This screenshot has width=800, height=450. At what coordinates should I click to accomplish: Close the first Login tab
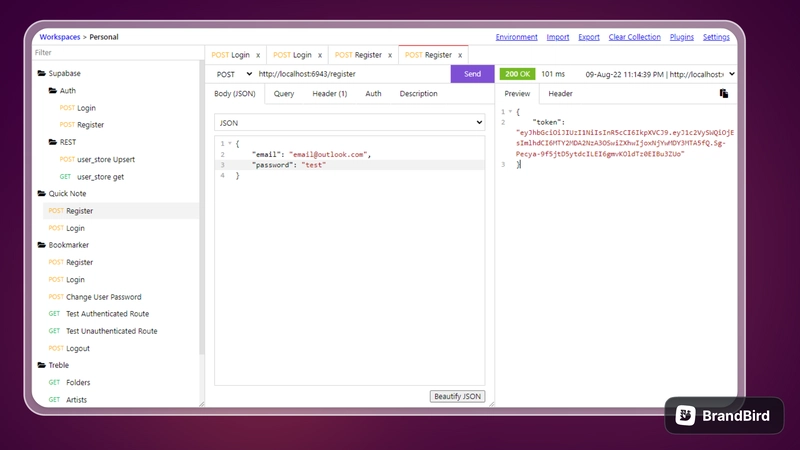point(258,55)
